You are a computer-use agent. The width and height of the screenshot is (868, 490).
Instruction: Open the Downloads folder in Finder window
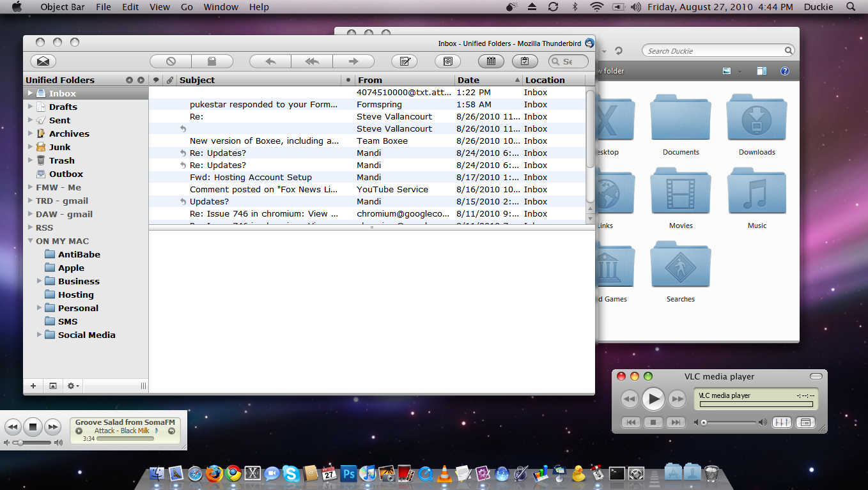pyautogui.click(x=757, y=126)
